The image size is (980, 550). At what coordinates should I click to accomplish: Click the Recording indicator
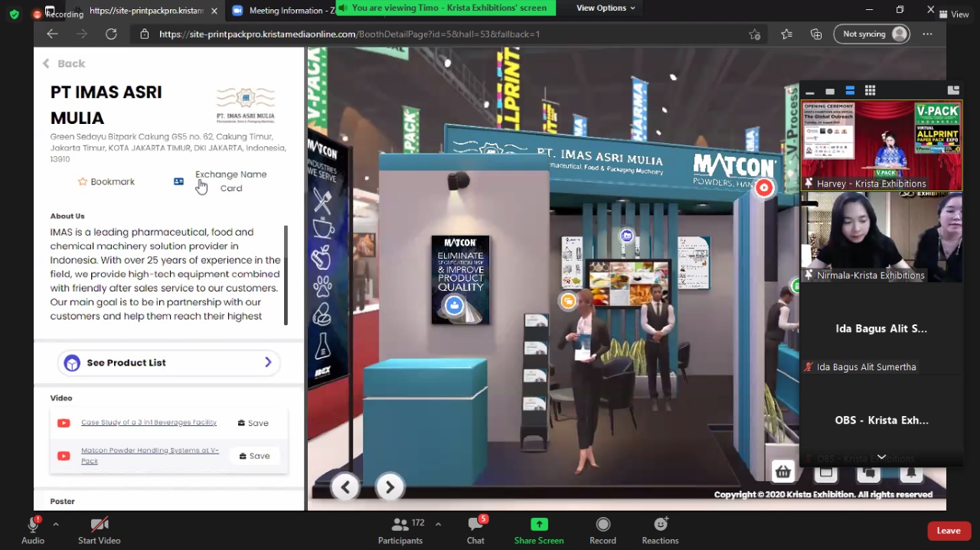pos(59,14)
